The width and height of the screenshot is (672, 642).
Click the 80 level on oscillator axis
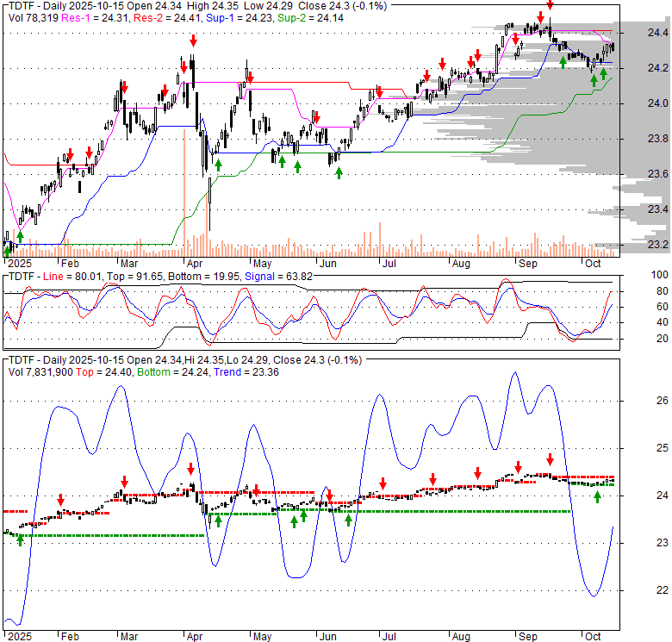point(638,290)
